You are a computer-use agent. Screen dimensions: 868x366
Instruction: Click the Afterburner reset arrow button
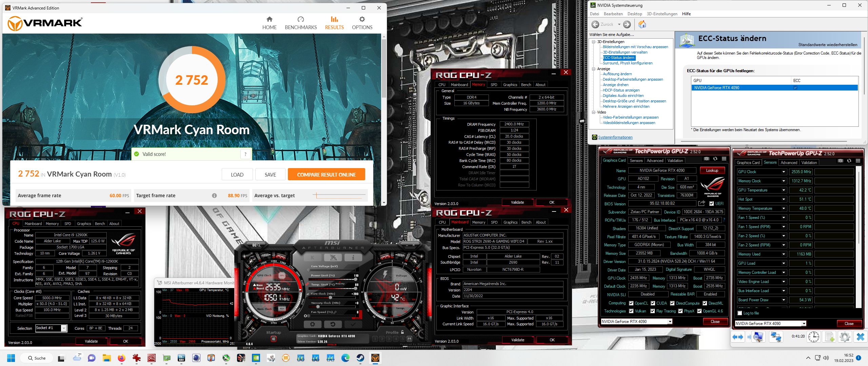click(333, 324)
